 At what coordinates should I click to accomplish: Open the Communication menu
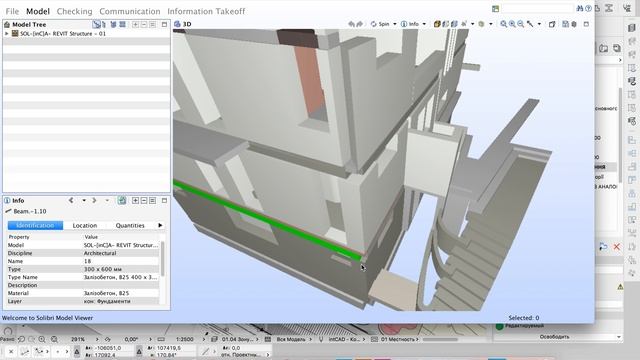point(130,11)
